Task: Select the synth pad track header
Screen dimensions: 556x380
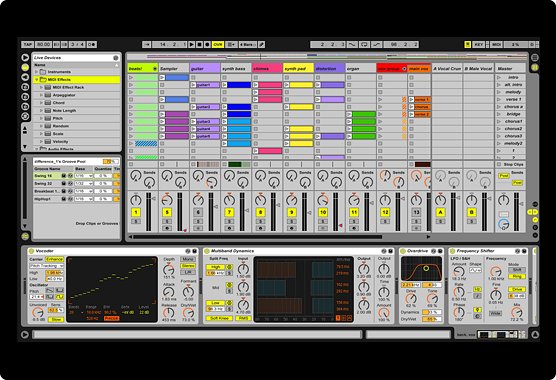Action: coord(299,68)
